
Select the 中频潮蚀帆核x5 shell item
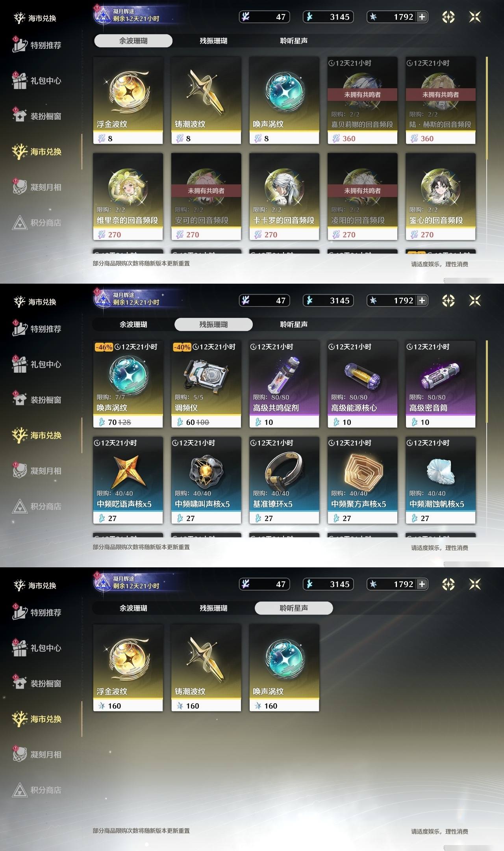[x=441, y=480]
